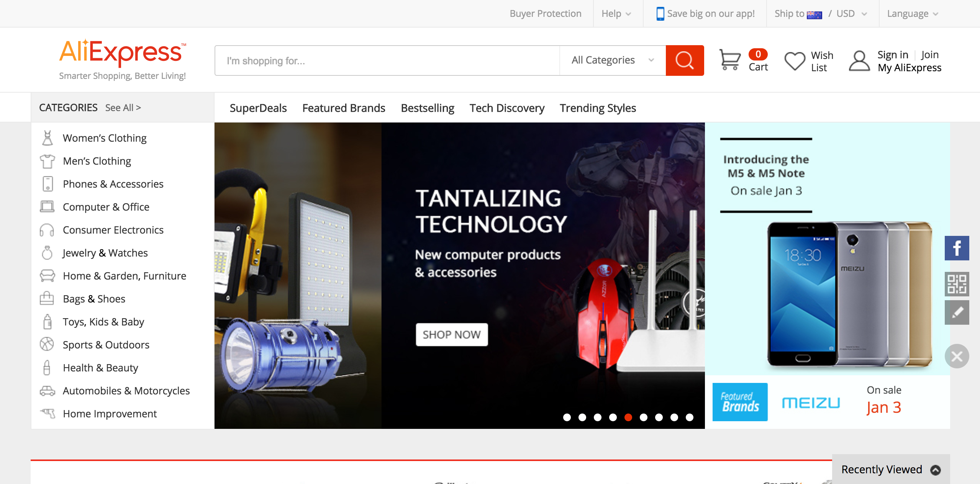Open the Buyer Protection link

click(x=545, y=14)
